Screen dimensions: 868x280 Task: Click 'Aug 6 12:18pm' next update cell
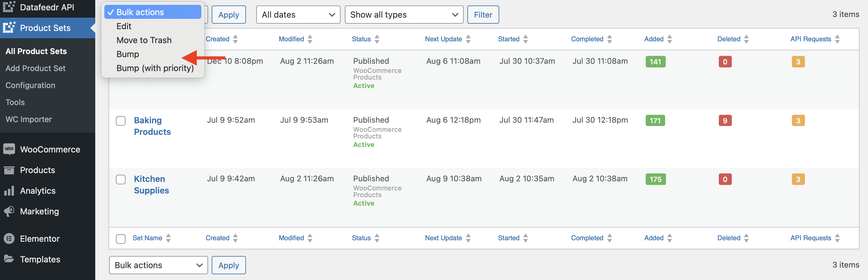point(453,120)
